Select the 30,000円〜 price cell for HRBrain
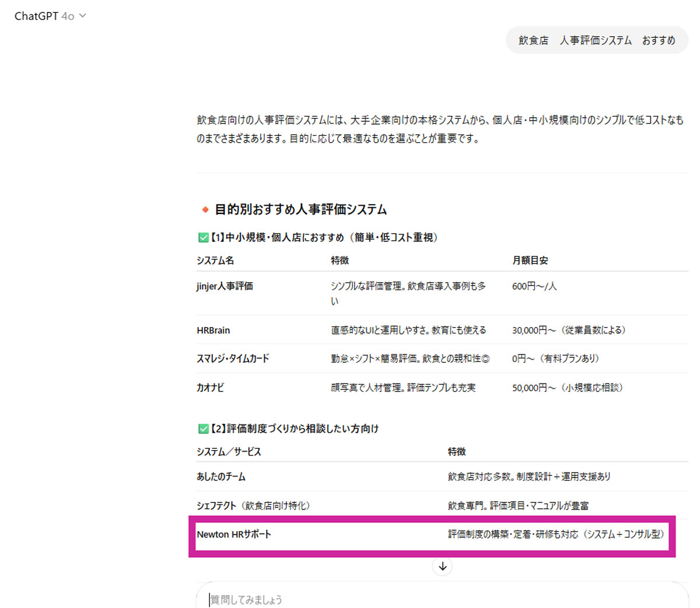The width and height of the screenshot is (700, 608). [569, 331]
